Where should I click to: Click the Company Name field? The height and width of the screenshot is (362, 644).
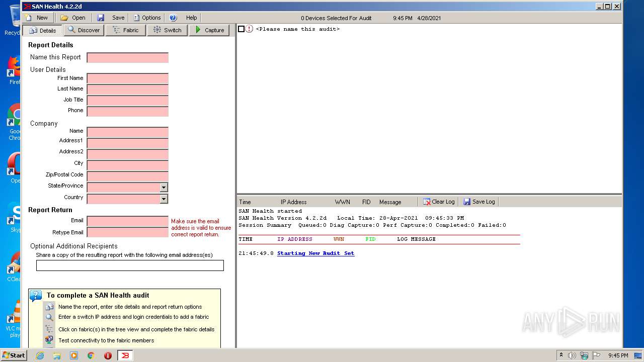(128, 132)
